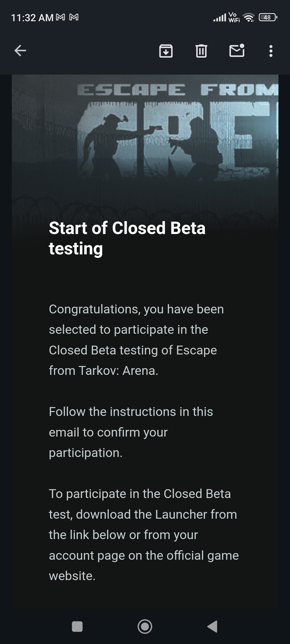Screen dimensions: 290x644
Task: Tap the Wi-Fi status icon
Action: point(249,18)
